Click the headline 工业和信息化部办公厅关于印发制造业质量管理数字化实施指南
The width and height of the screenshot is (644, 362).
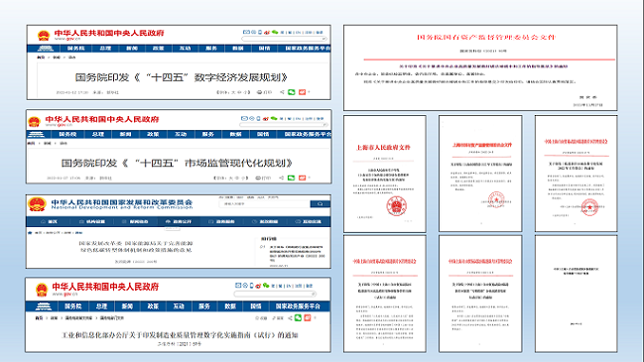tap(180, 335)
